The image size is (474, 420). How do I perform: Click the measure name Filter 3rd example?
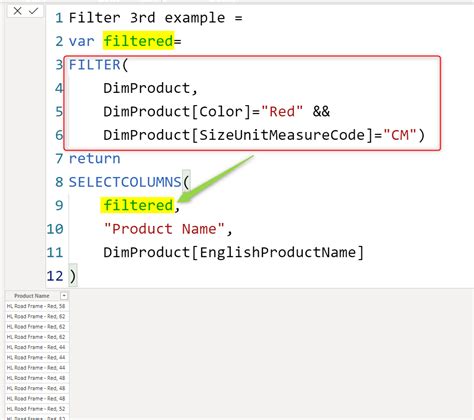point(147,18)
